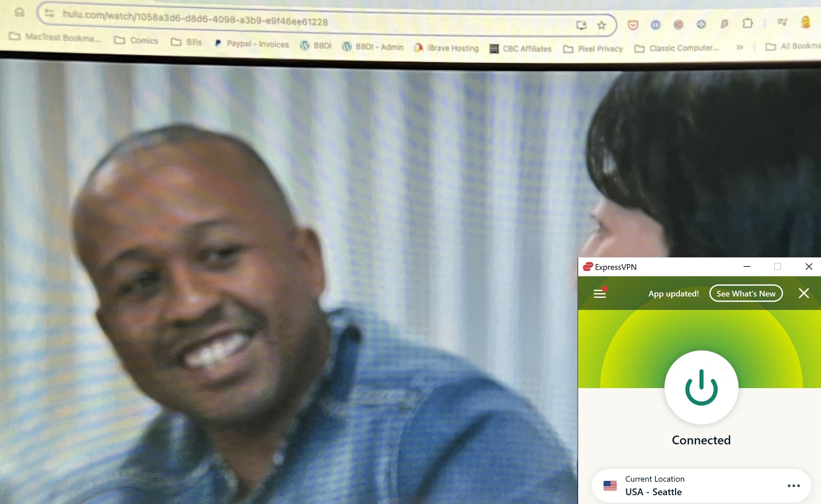
Task: Open the Pocket shield extension icon
Action: coord(633,25)
